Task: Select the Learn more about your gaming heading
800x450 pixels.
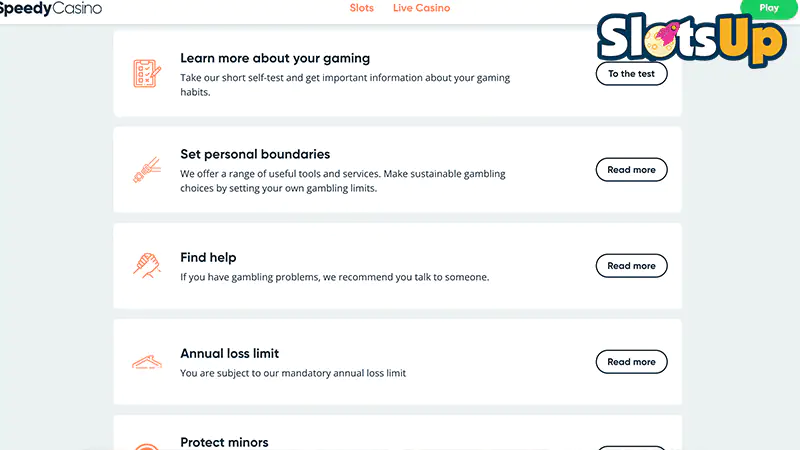Action: (275, 58)
